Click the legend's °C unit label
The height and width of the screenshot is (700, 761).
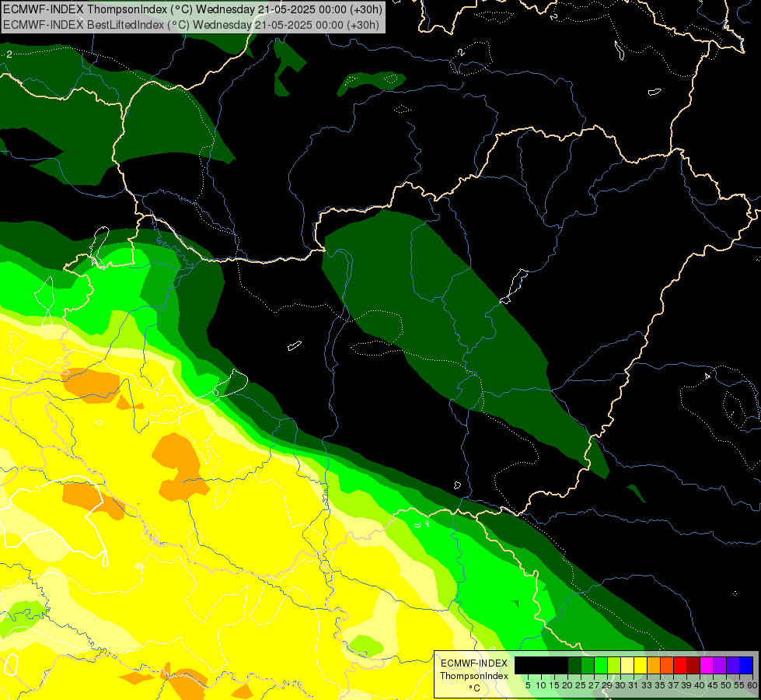click(x=474, y=688)
